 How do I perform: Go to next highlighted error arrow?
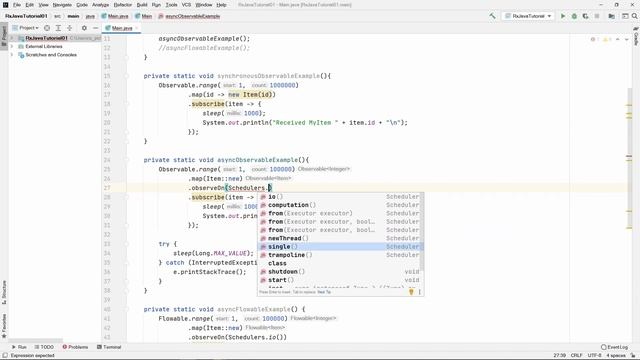coord(627,39)
